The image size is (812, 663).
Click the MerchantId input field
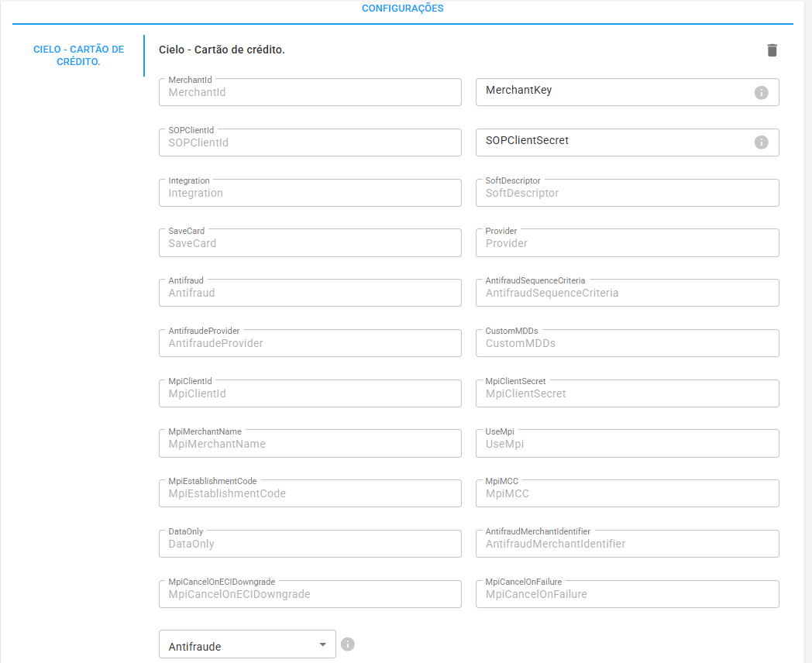(310, 92)
